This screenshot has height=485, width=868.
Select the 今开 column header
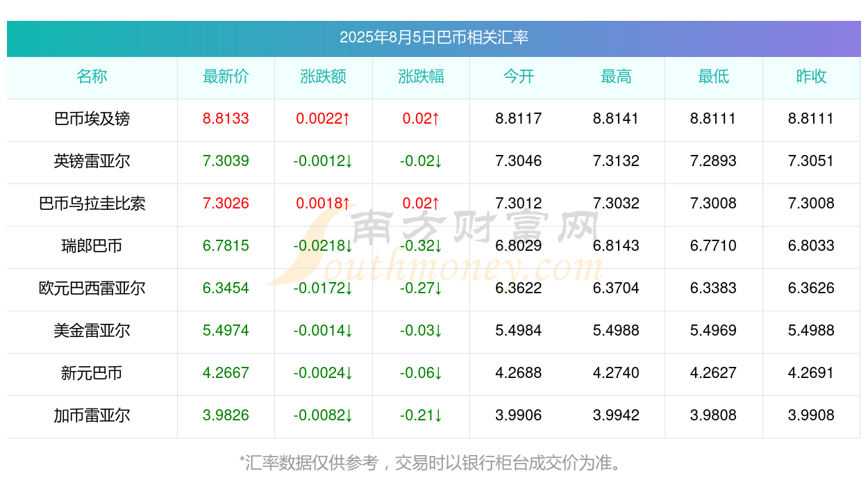[519, 76]
